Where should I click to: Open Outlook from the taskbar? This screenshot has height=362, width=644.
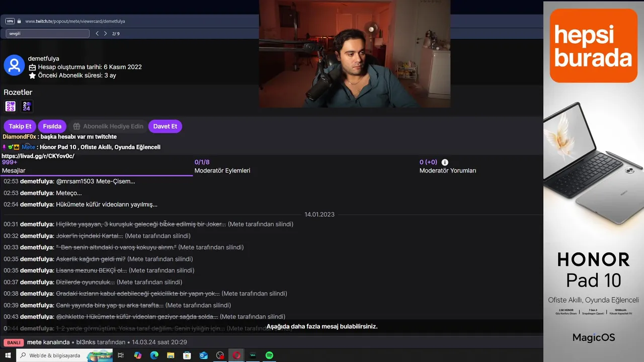tap(203, 355)
